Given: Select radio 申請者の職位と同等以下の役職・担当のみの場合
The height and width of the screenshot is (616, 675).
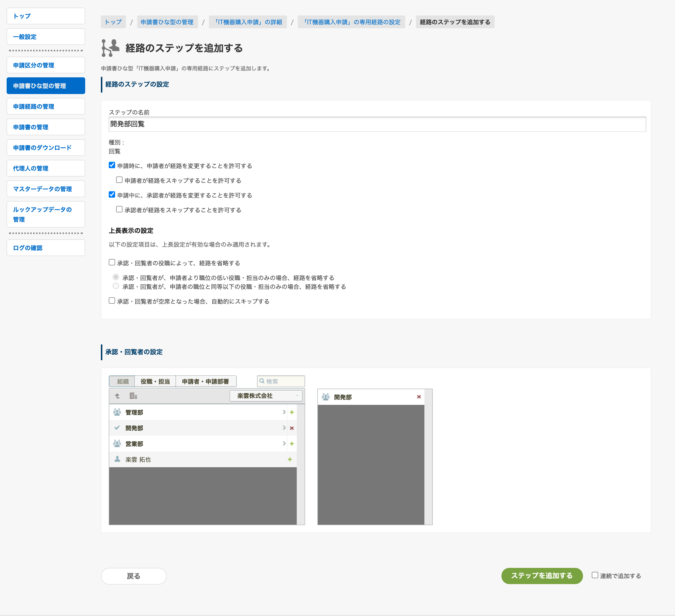Looking at the screenshot, I should coord(116,286).
